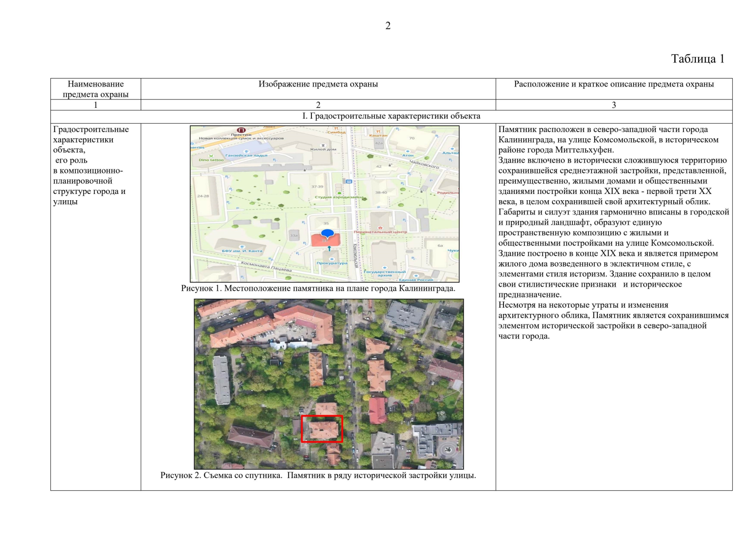Click the caption 'Рисунок 1. Местоположение памятника'

point(318,288)
